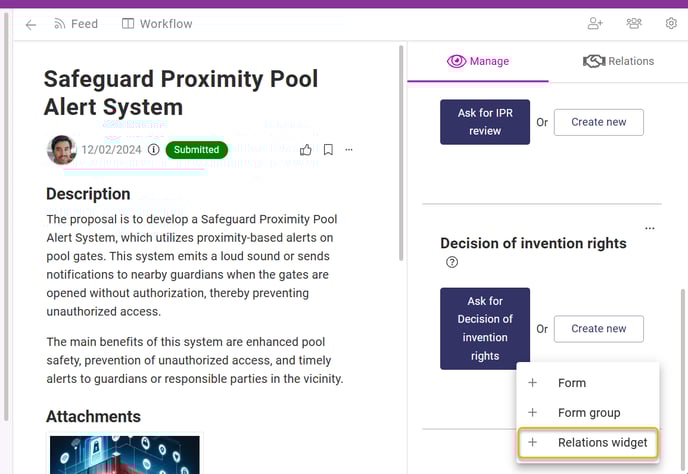Open the attachment image thumbnail
Image resolution: width=688 pixels, height=474 pixels.
(x=125, y=455)
